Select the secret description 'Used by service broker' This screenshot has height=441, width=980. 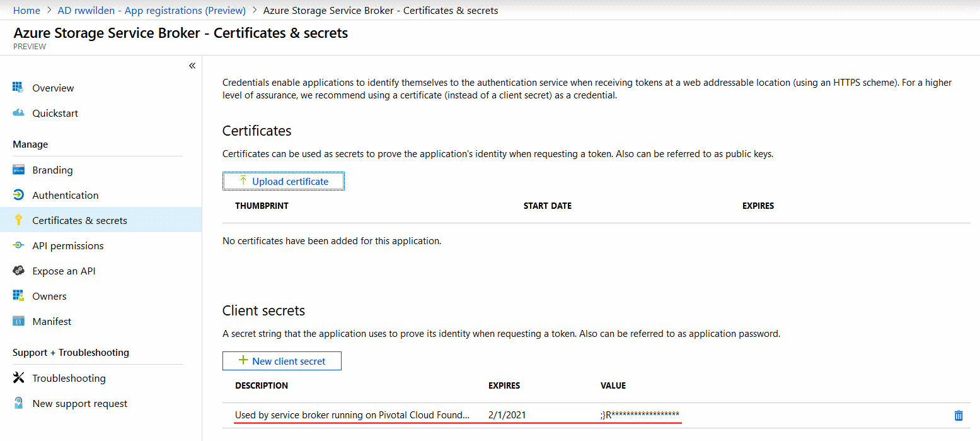tap(352, 415)
